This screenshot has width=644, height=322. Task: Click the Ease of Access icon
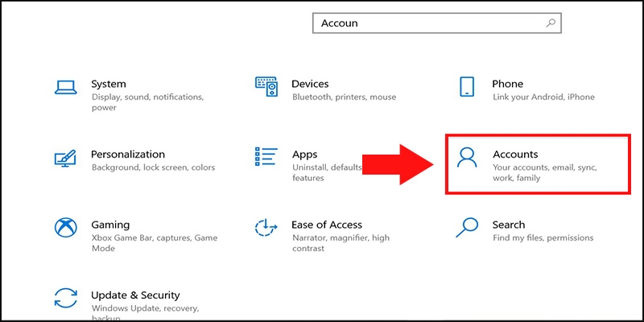pos(266,228)
